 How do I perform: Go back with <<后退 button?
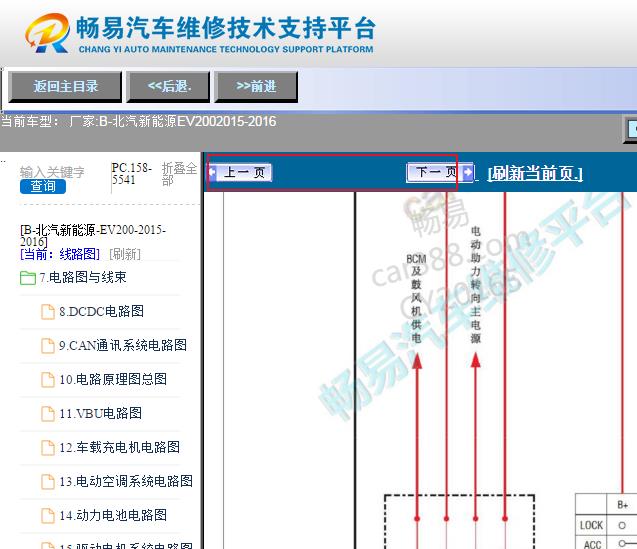pyautogui.click(x=168, y=87)
